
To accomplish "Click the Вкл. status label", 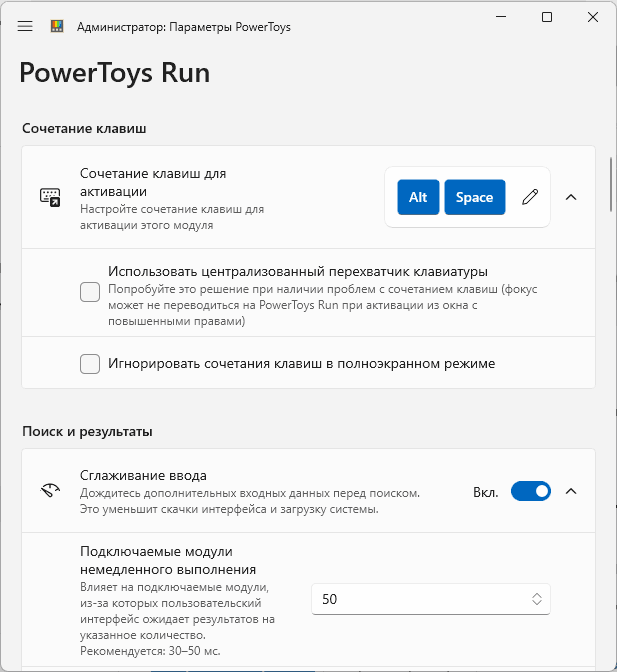I will (485, 492).
